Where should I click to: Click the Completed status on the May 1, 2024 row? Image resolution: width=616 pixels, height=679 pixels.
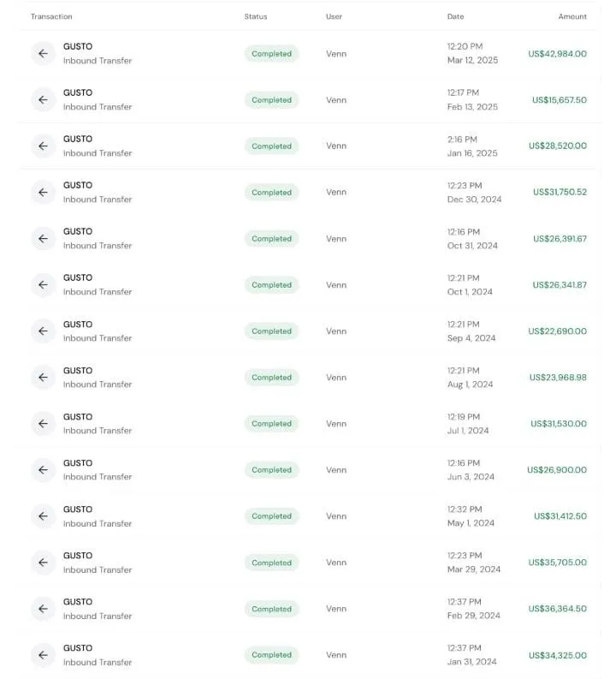pos(272,516)
